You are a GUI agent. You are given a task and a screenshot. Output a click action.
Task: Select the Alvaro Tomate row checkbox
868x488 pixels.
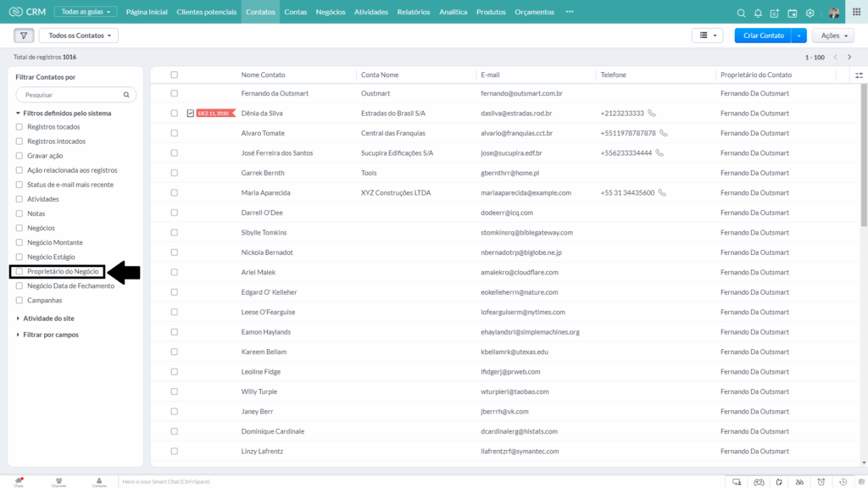[x=175, y=133]
